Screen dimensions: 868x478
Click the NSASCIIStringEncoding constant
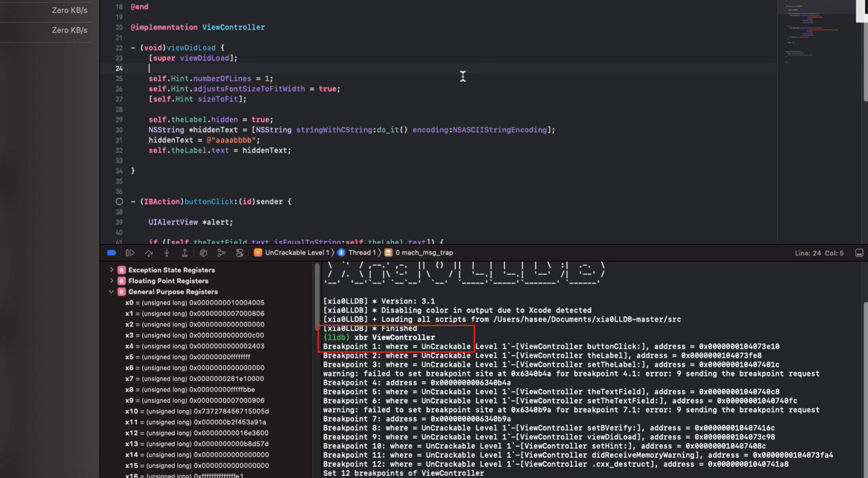(x=499, y=130)
